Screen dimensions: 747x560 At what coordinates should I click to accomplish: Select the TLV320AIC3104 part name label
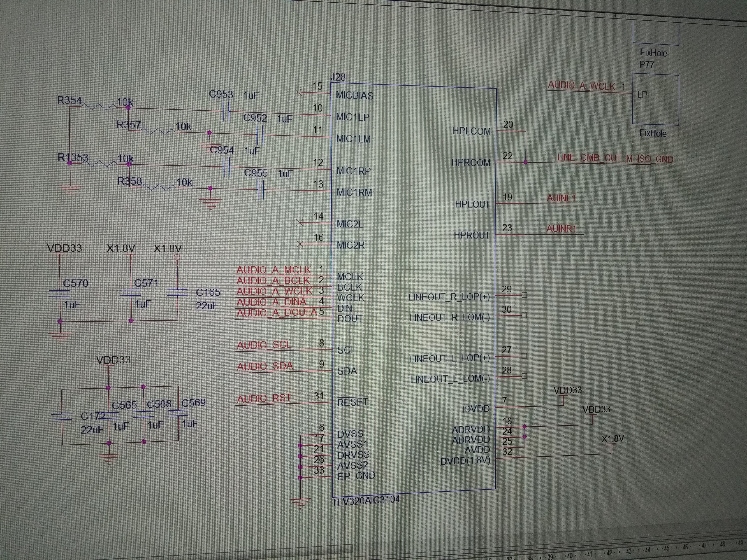click(366, 500)
